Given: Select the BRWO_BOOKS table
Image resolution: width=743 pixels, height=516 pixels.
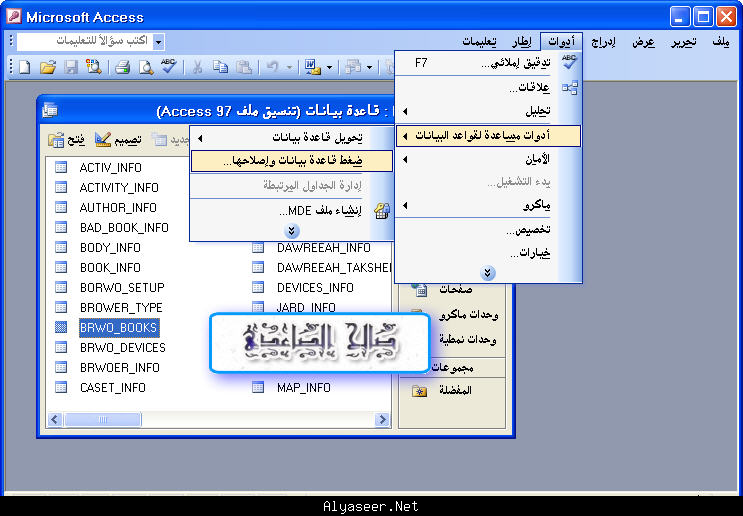Looking at the screenshot, I should pos(118,328).
